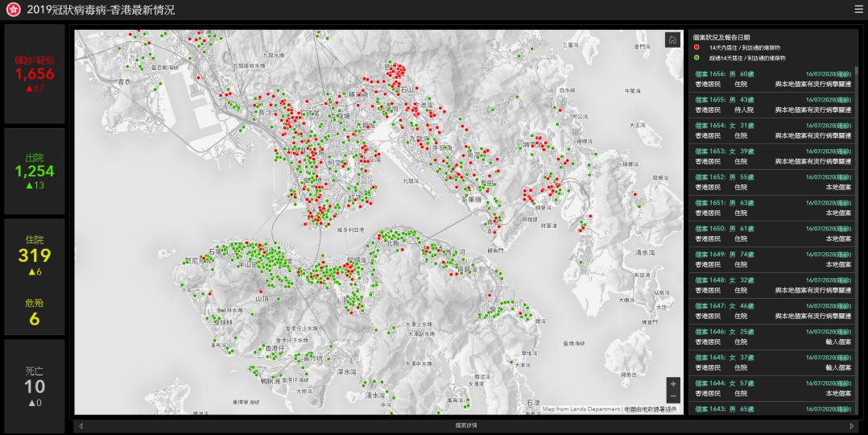Click the green dot legend symbol

pyautogui.click(x=696, y=58)
